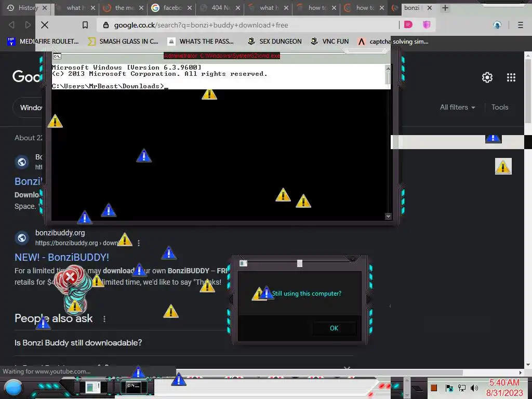
Task: Open the browser hamburger menu
Action: (520, 25)
